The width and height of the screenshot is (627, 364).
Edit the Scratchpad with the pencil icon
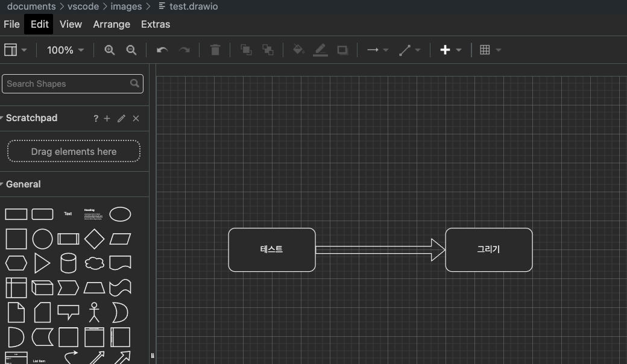coord(121,119)
